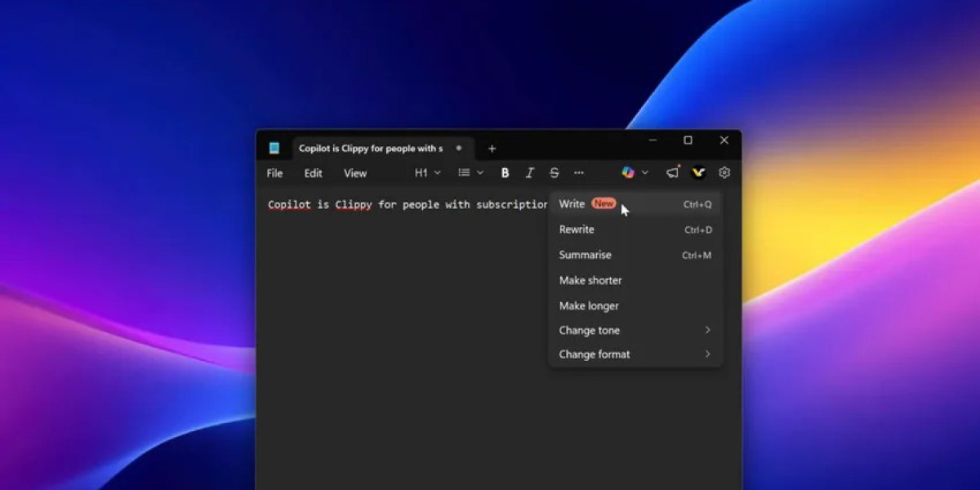Expand the Change tone submenu
Viewport: 980px width, 490px height.
click(635, 330)
